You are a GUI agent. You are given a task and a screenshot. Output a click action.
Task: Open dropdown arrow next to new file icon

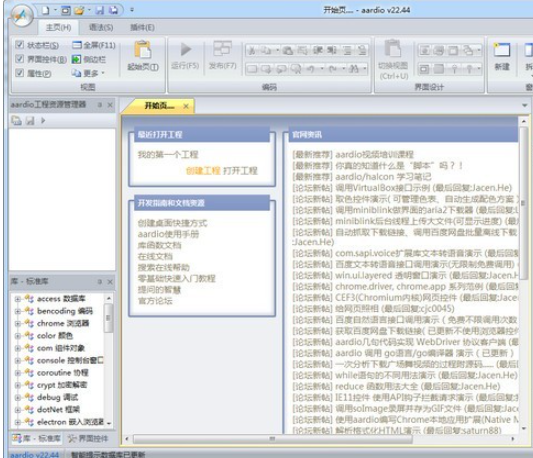tap(55, 11)
